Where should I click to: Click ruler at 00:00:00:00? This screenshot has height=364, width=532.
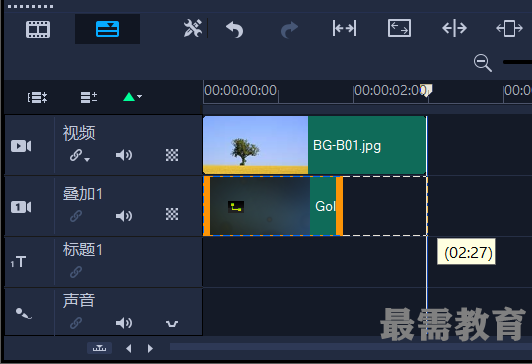[241, 91]
